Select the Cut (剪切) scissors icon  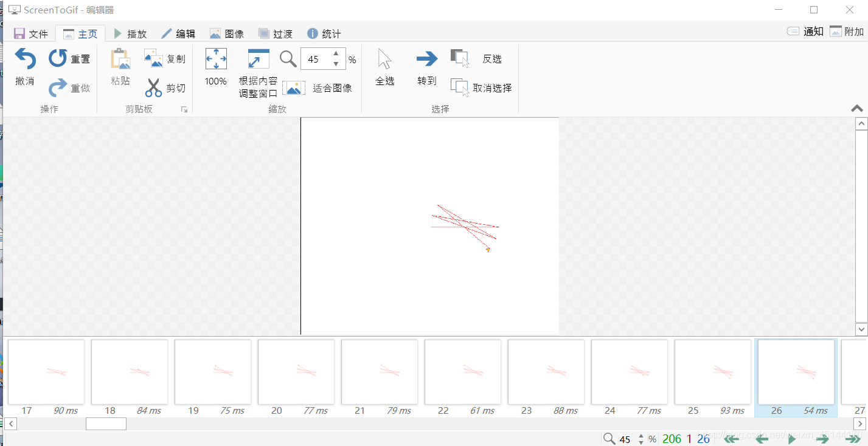[154, 88]
